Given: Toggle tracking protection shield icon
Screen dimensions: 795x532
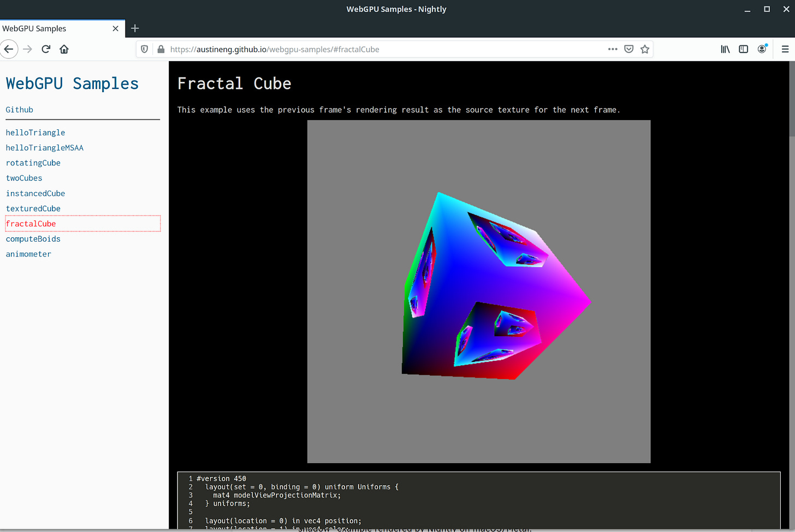Looking at the screenshot, I should [x=144, y=49].
